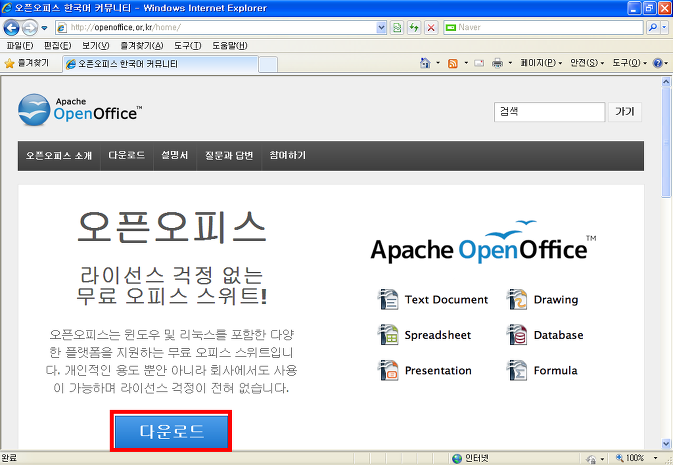Image resolution: width=673 pixels, height=465 pixels.
Task: Expand the Print dropdown arrow
Action: (x=510, y=63)
